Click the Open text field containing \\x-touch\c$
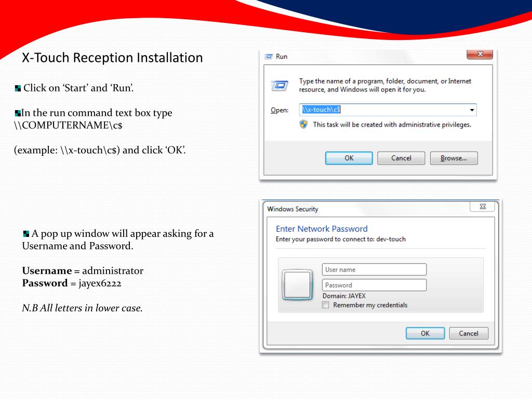The image size is (532, 399). pyautogui.click(x=388, y=110)
